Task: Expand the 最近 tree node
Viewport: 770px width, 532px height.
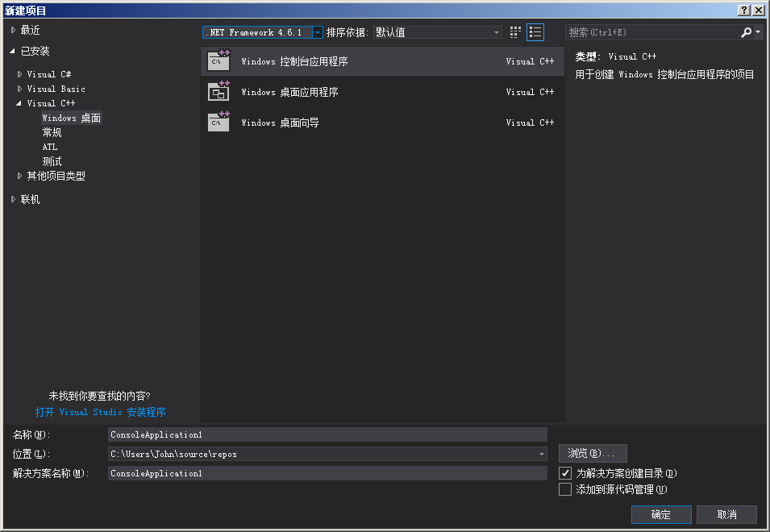Action: (13, 30)
